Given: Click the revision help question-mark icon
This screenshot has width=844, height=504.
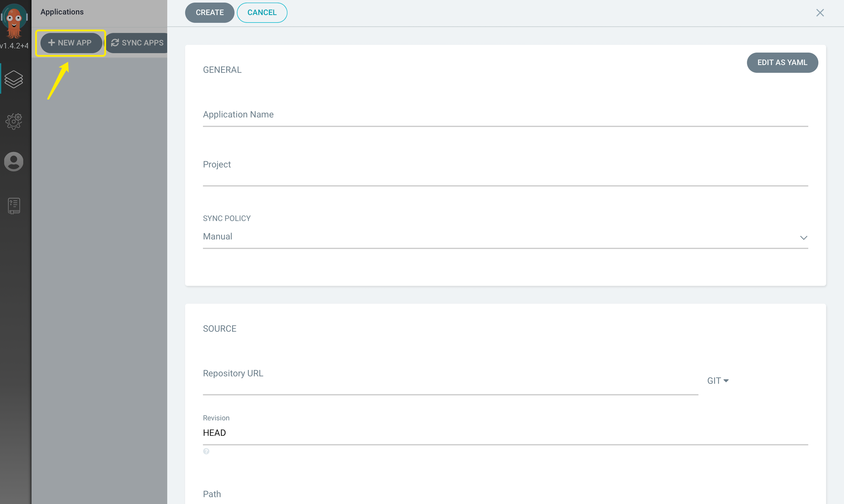Looking at the screenshot, I should tap(206, 451).
